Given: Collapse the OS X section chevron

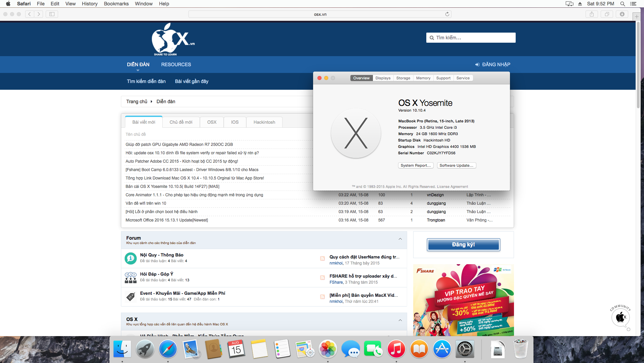Looking at the screenshot, I should coord(400,320).
